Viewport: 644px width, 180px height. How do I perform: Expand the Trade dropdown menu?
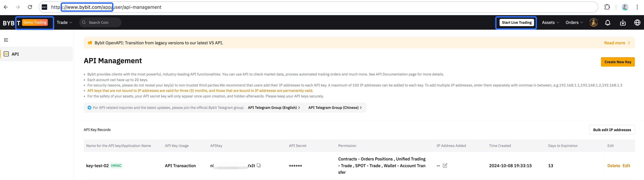pyautogui.click(x=64, y=23)
